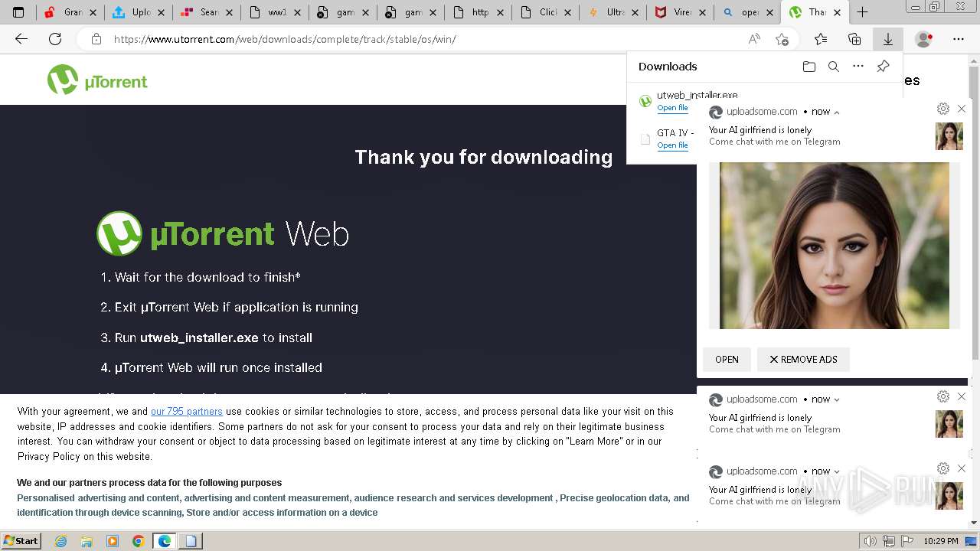Open downloads folder from Downloads panel
The image size is (980, 551).
809,67
